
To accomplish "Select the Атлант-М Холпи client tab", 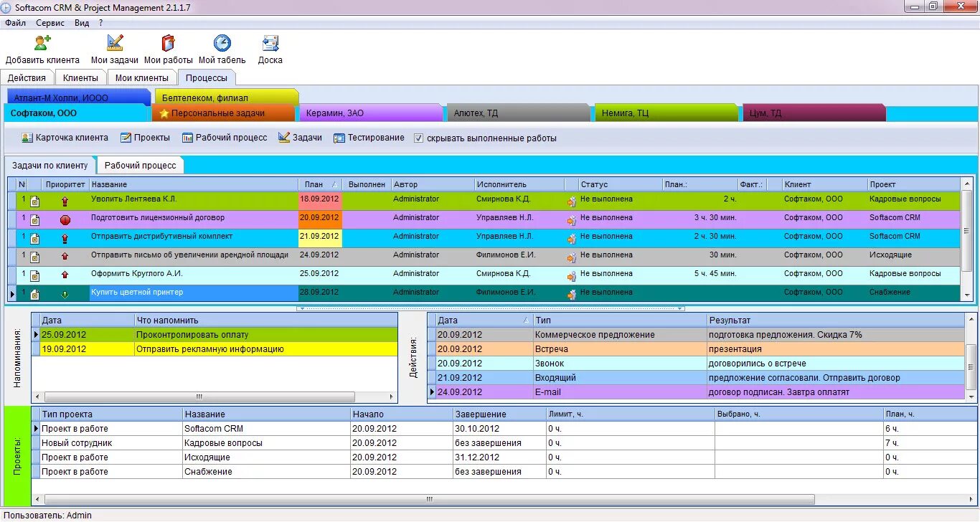I will 79,98.
